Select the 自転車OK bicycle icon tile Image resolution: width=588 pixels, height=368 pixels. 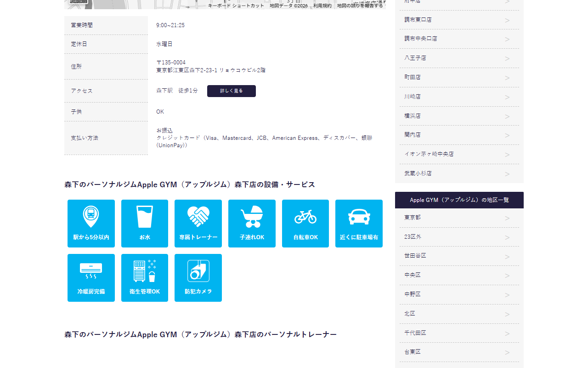tap(305, 224)
